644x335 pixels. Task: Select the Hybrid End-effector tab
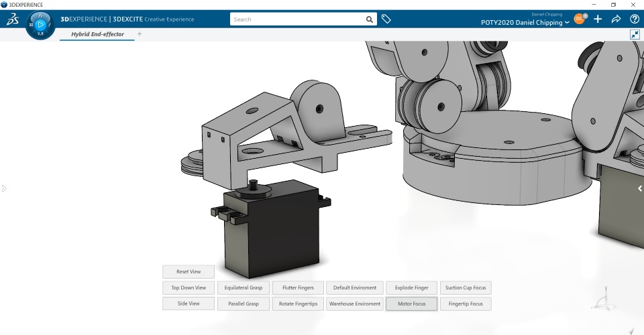tap(97, 34)
